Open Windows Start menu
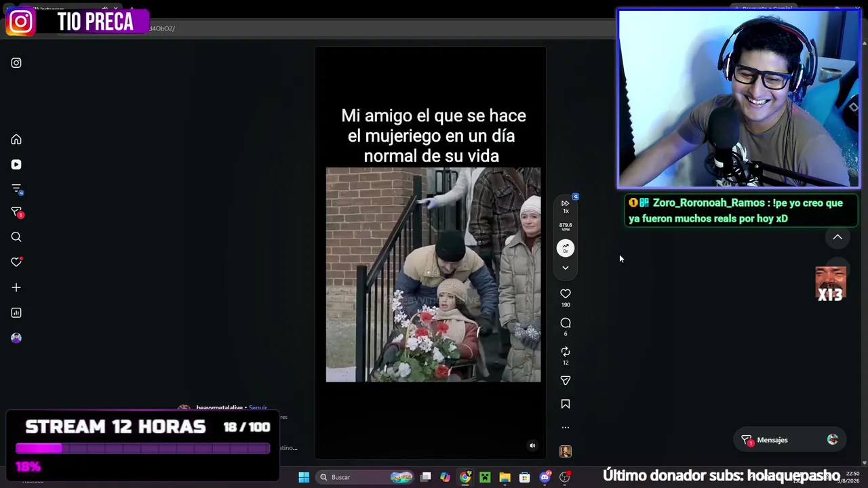 point(304,477)
